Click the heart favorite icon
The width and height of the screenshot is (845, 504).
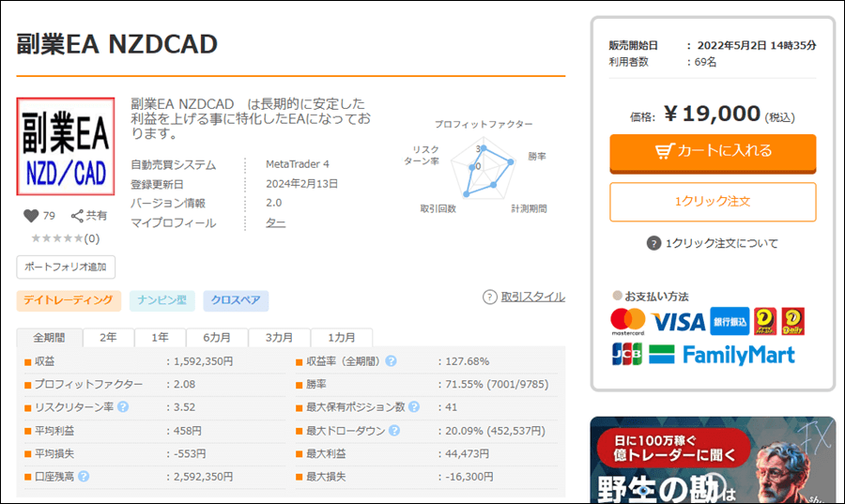31,216
